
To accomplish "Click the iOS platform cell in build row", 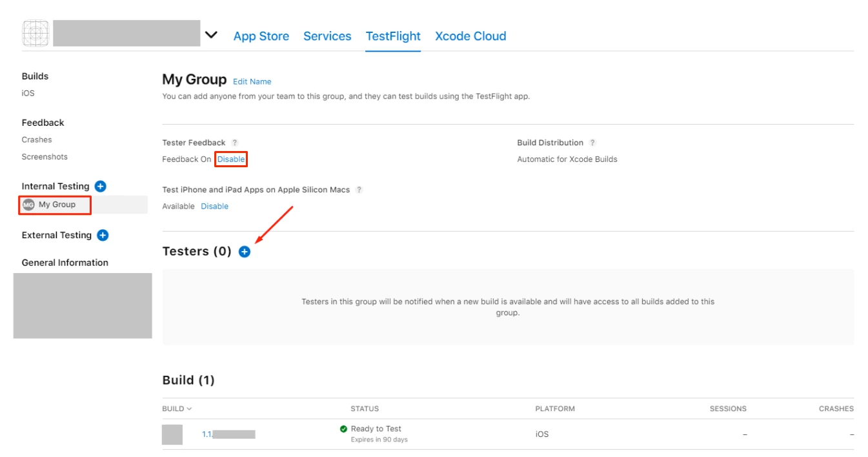I will pyautogui.click(x=542, y=434).
